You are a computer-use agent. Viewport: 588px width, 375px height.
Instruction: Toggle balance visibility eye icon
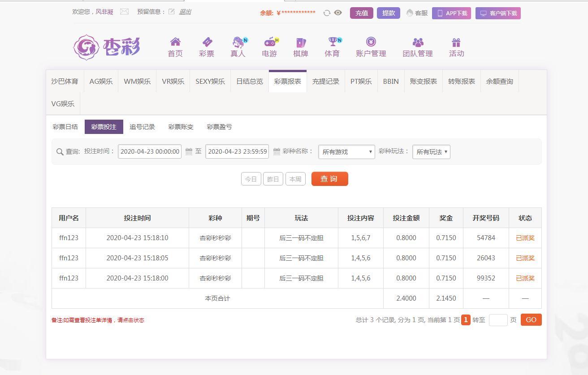pyautogui.click(x=338, y=13)
